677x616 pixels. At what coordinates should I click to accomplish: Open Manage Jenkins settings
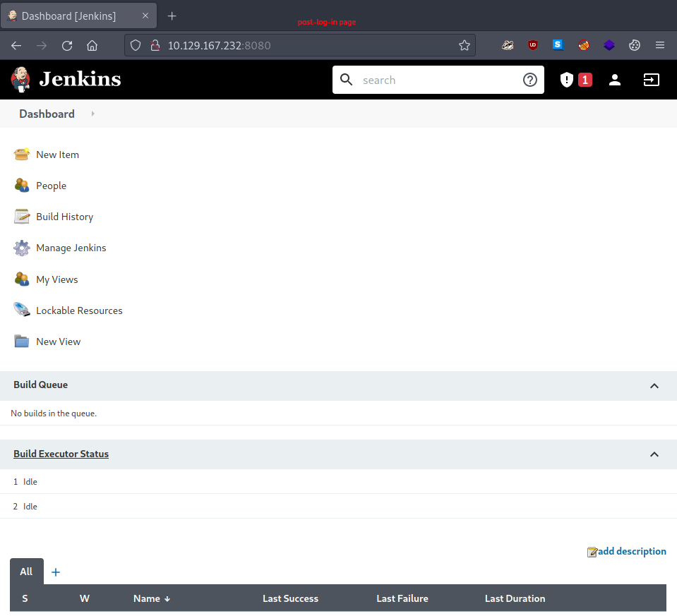(x=71, y=248)
